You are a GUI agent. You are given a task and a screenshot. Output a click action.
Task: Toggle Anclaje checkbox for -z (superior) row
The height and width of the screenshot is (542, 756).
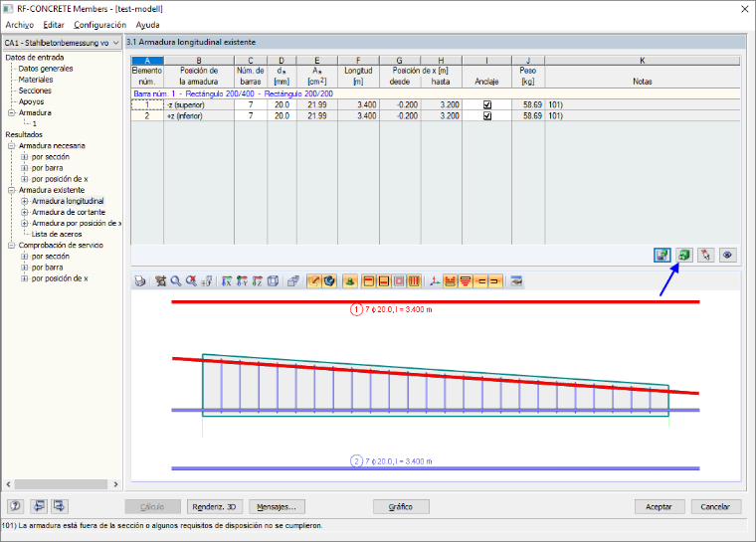[x=487, y=104]
